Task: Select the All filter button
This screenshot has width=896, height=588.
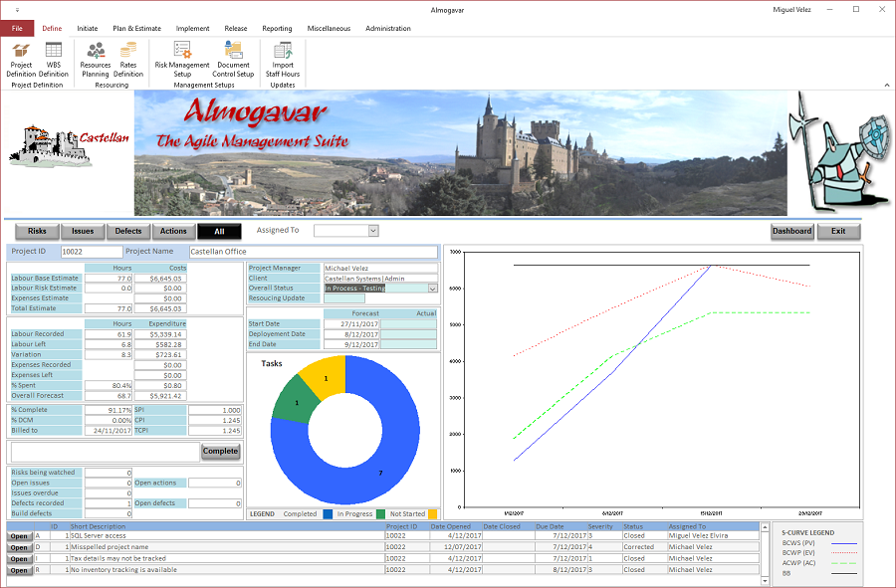Action: [x=219, y=231]
